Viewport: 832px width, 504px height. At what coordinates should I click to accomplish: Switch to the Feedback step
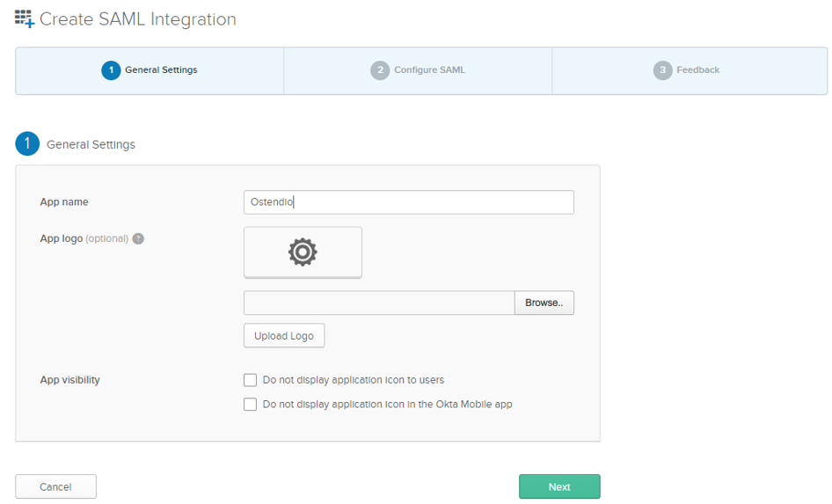click(690, 70)
